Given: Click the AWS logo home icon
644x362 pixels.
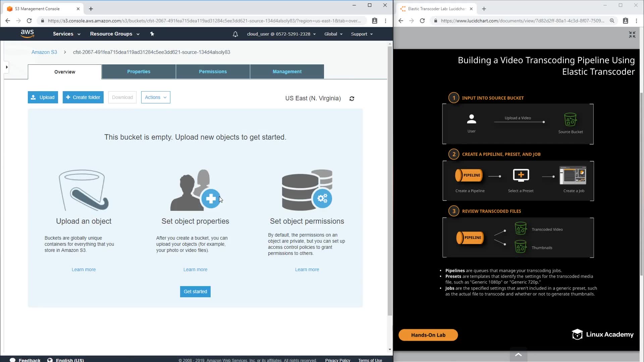Looking at the screenshot, I should coord(27,34).
